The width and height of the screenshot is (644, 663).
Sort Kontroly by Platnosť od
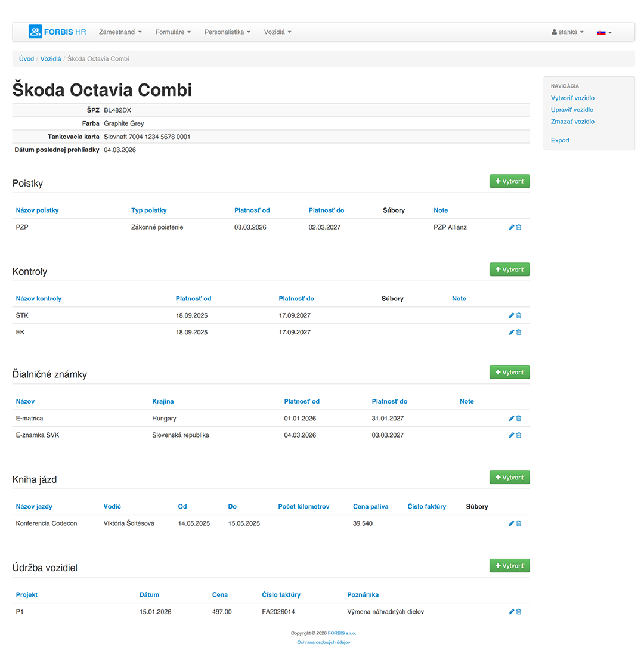coord(194,299)
